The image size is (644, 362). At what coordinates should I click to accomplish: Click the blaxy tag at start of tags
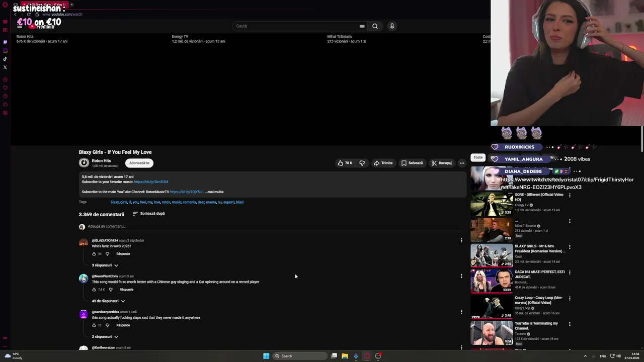(115, 202)
